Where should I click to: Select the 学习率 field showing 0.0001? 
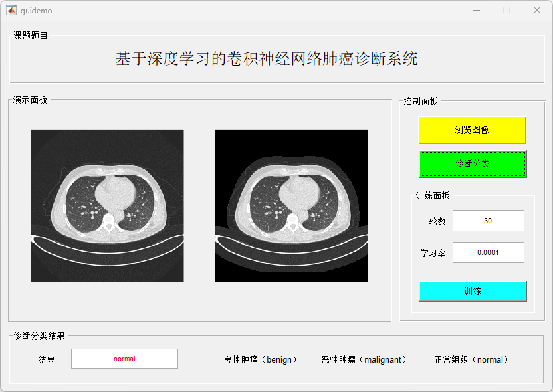pos(488,252)
